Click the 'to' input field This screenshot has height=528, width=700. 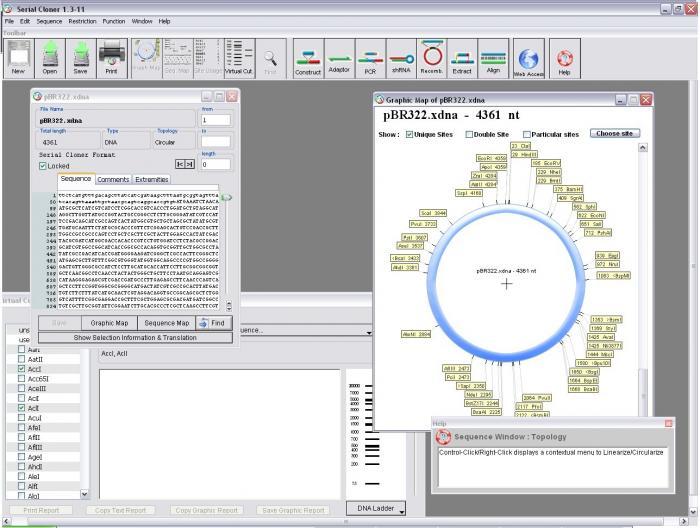(216, 142)
